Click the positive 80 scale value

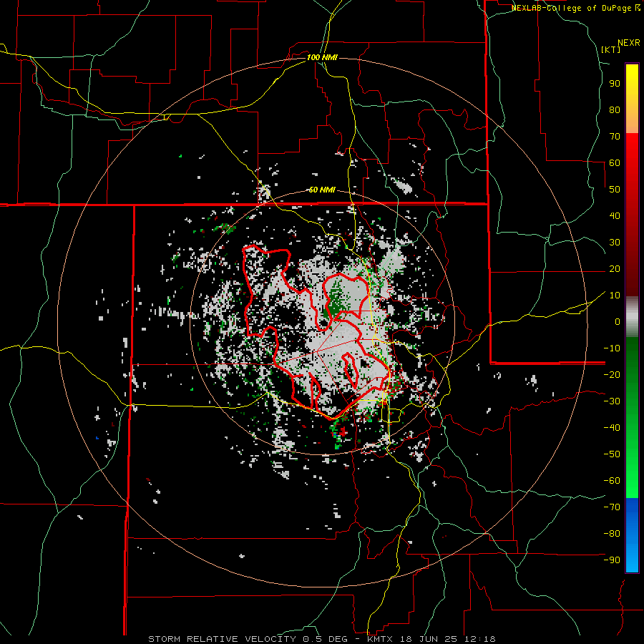pyautogui.click(x=615, y=109)
